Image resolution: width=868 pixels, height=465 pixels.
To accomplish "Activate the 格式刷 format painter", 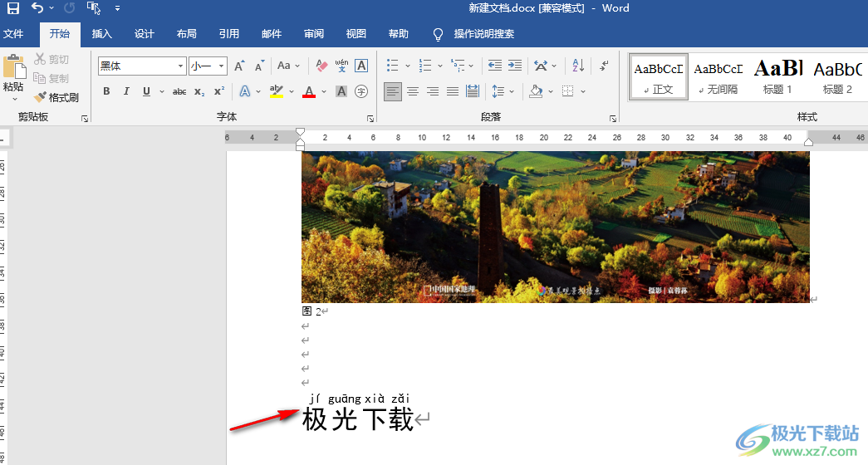I will click(x=56, y=97).
